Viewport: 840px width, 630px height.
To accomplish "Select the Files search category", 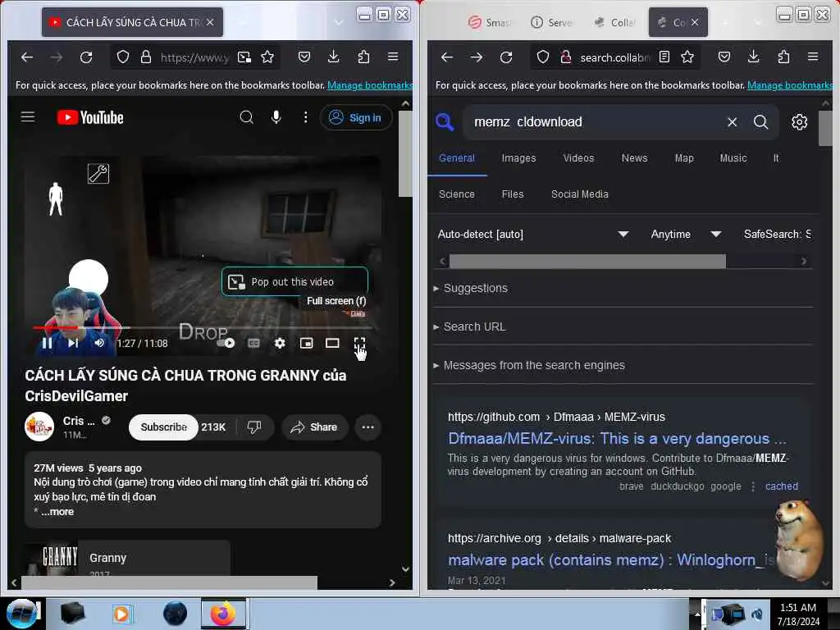I will [x=513, y=194].
